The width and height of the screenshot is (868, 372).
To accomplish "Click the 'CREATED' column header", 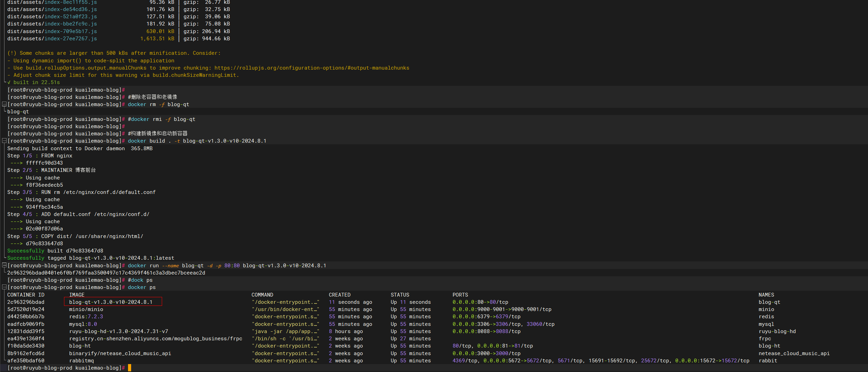I will [340, 295].
